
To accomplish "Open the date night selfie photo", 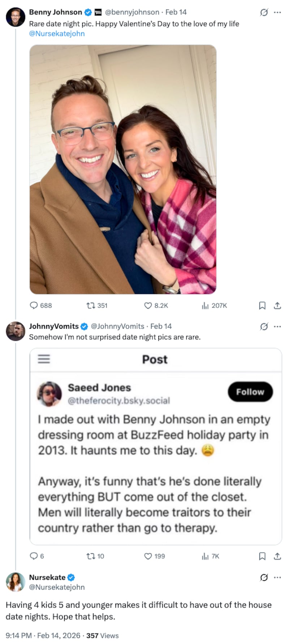I will pos(123,170).
